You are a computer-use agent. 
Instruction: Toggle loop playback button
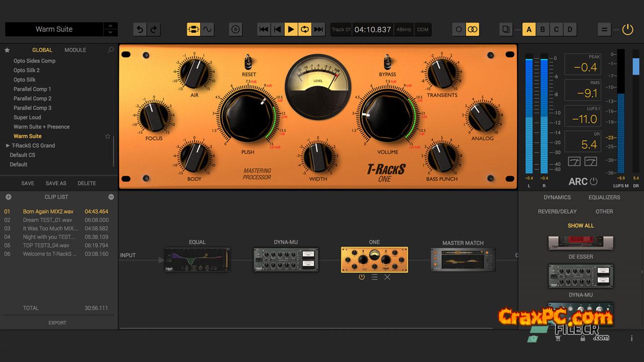(304, 30)
